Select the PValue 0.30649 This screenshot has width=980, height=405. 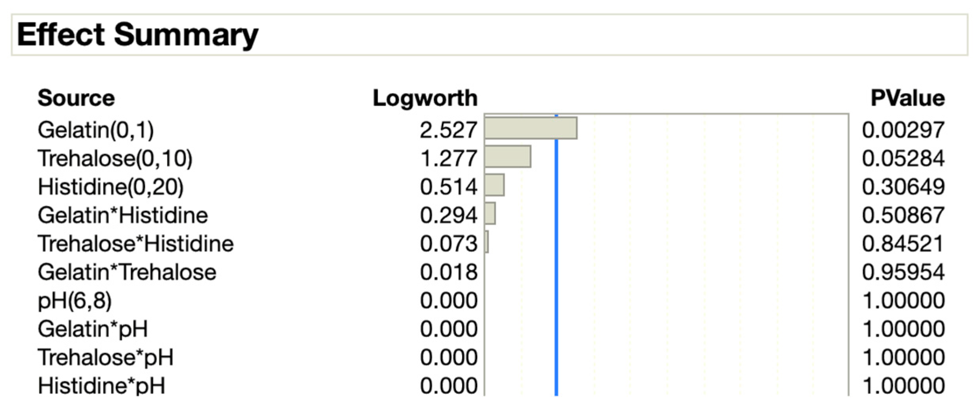point(903,187)
